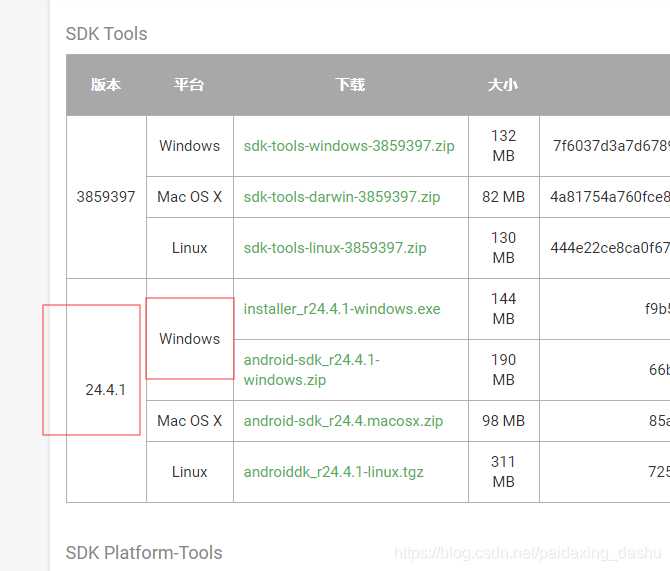
Task: Download installer_r24.4.1-windows.exe
Action: point(342,309)
